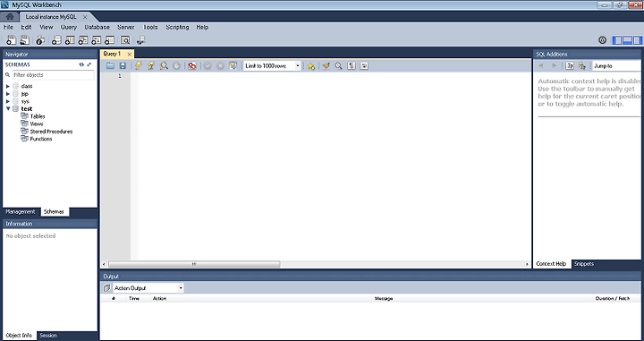This screenshot has width=644, height=341.
Task: Save the script with floppy disk icon
Action: pyautogui.click(x=123, y=65)
